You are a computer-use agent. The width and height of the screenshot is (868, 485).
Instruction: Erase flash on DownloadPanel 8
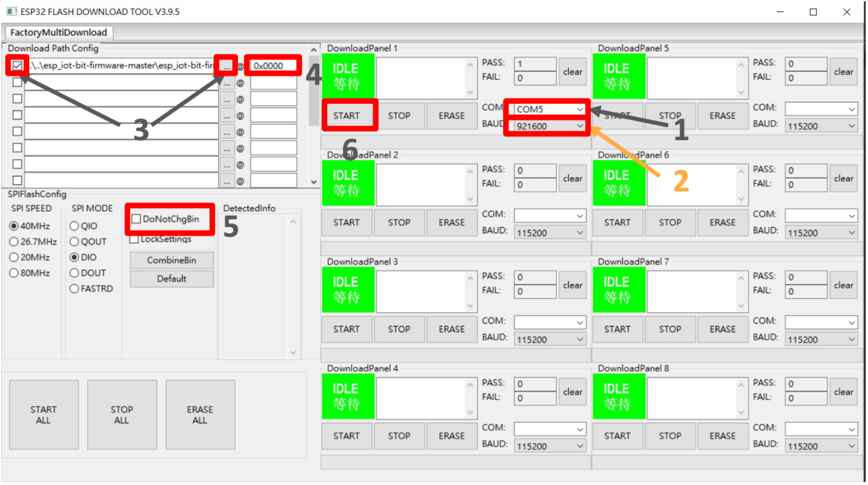723,436
